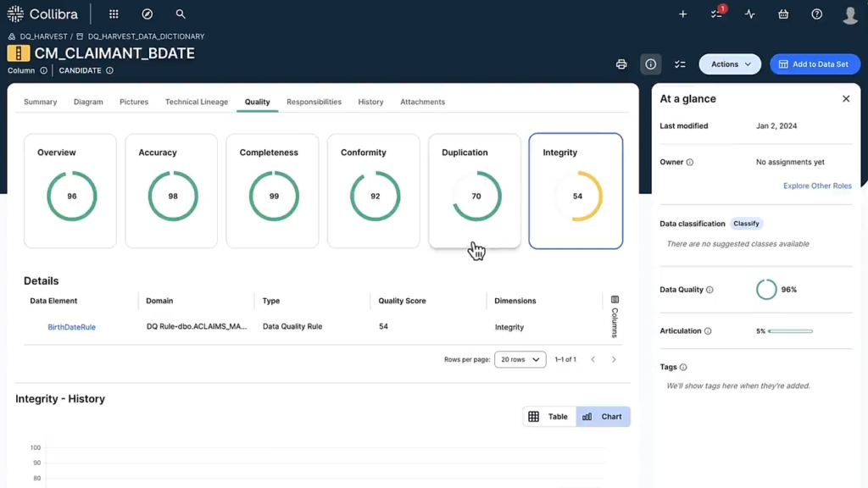This screenshot has width=868, height=488.
Task: Open the apps grid menu icon
Action: [x=114, y=14]
